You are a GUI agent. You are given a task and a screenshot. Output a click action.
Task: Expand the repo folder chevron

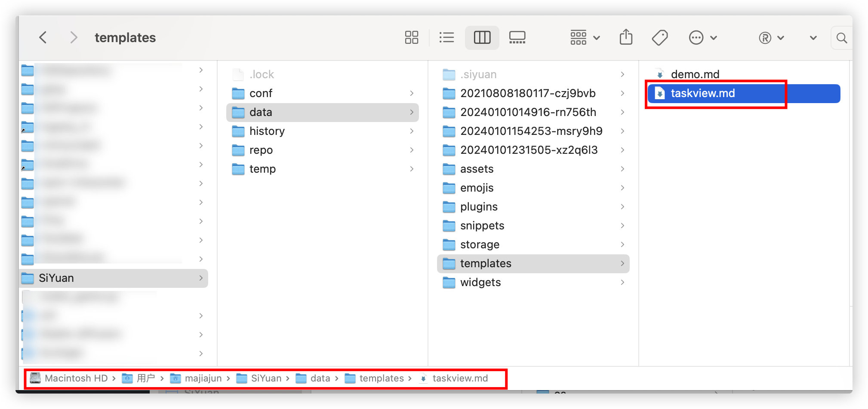pyautogui.click(x=412, y=150)
